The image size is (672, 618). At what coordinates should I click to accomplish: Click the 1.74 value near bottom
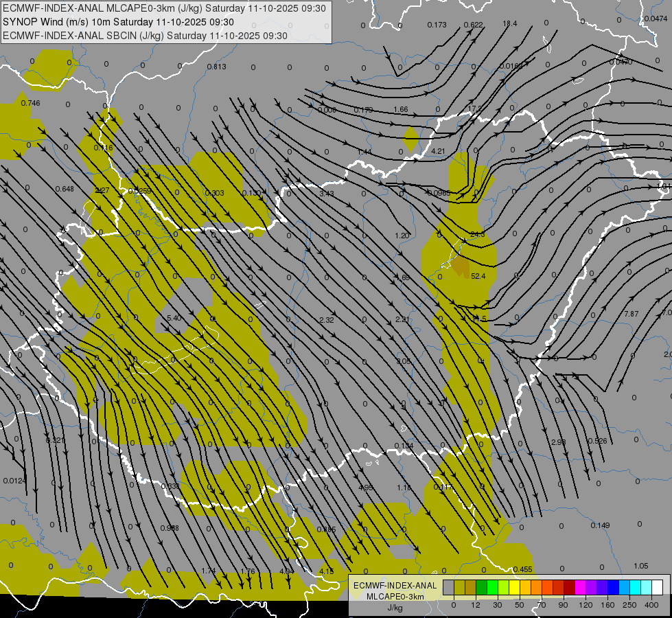click(208, 571)
